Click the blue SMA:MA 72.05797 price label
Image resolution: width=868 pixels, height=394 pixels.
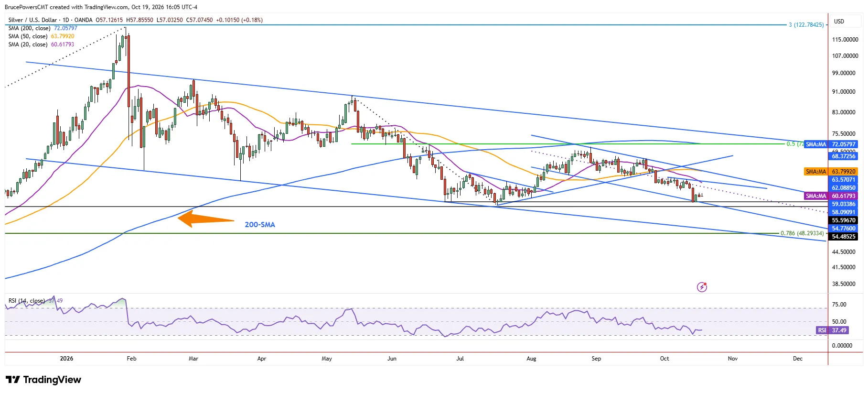[831, 144]
